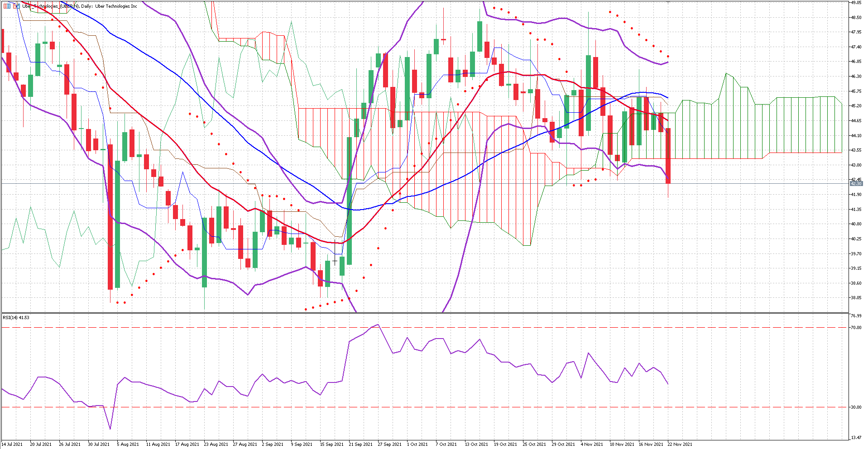This screenshot has width=868, height=449.
Task: Click the 70.00 RSI level label
Action: point(856,327)
